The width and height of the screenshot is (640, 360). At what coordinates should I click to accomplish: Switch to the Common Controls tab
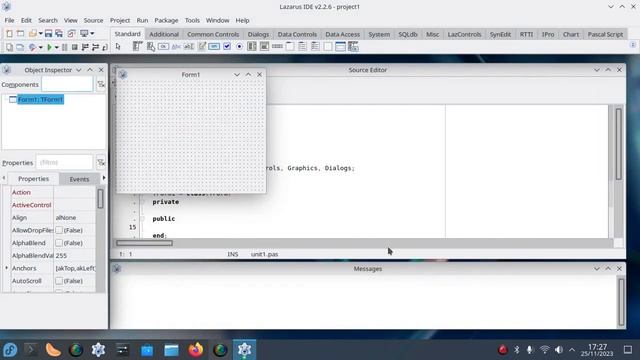213,34
